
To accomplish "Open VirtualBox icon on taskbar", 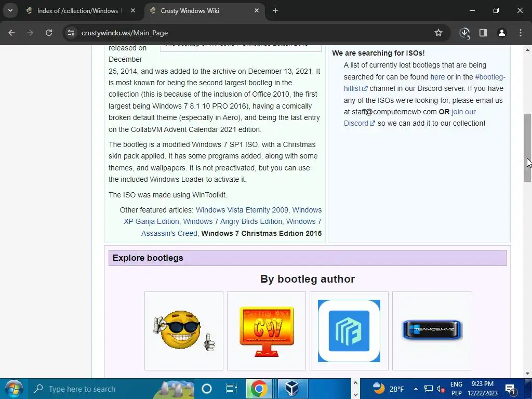I will pyautogui.click(x=292, y=389).
